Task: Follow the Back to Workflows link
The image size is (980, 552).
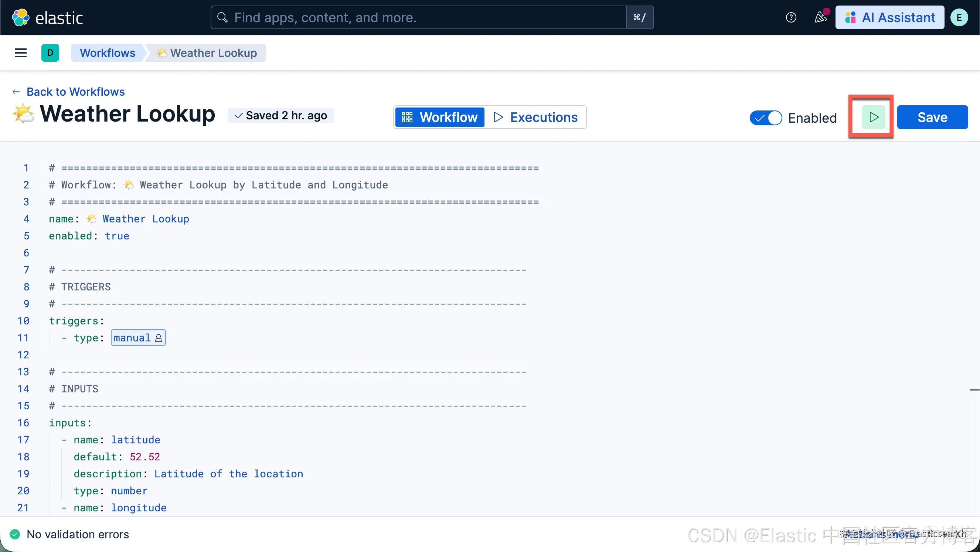Action: tap(75, 92)
